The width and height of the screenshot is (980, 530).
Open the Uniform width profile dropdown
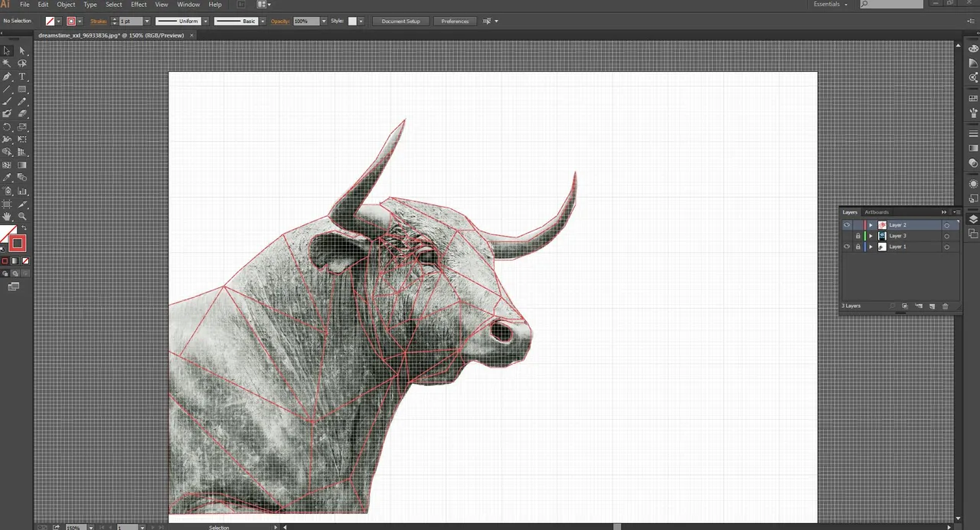204,21
